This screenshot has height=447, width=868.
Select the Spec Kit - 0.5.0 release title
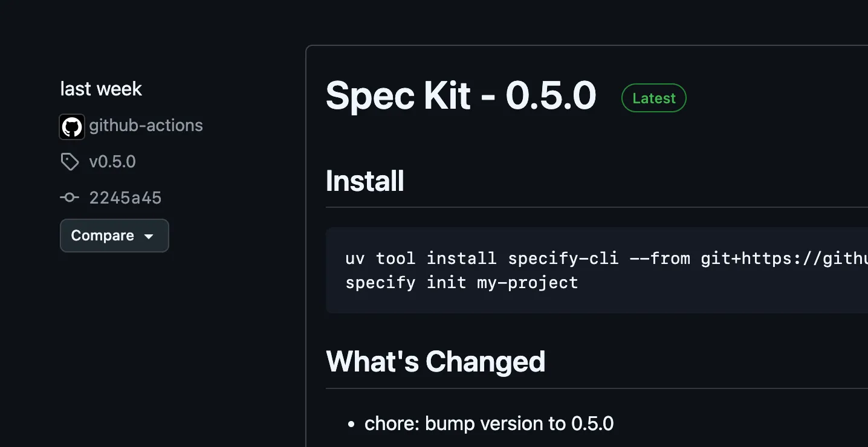pos(461,97)
